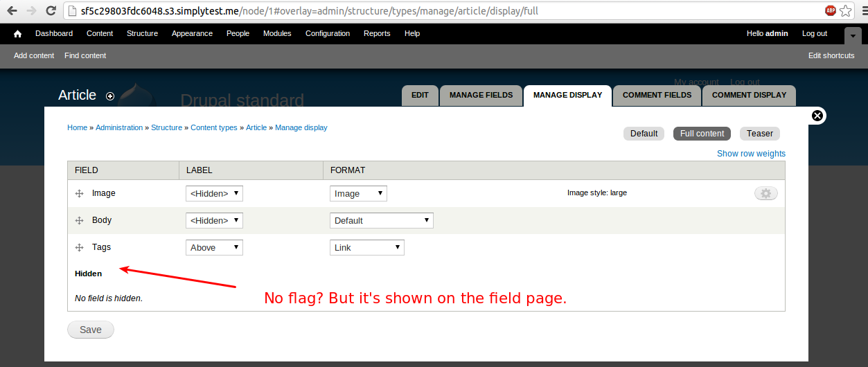This screenshot has height=367, width=868.
Task: Open the Reports menu item
Action: coord(377,33)
